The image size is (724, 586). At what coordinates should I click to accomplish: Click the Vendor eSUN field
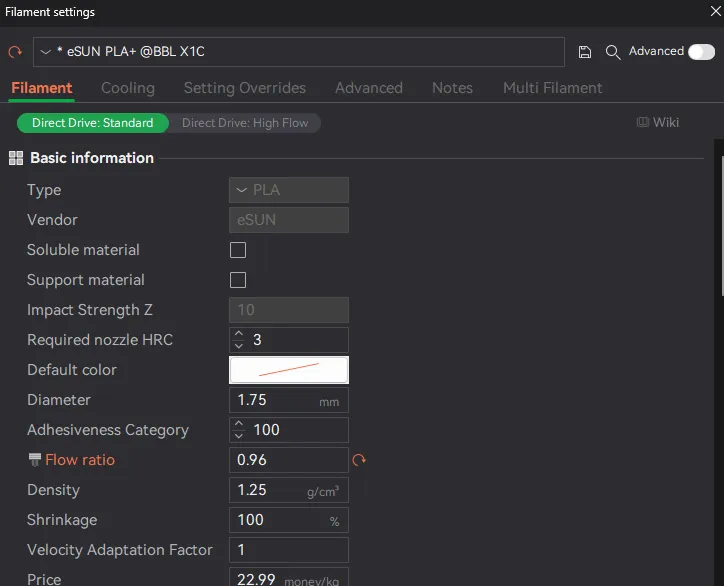(x=289, y=220)
